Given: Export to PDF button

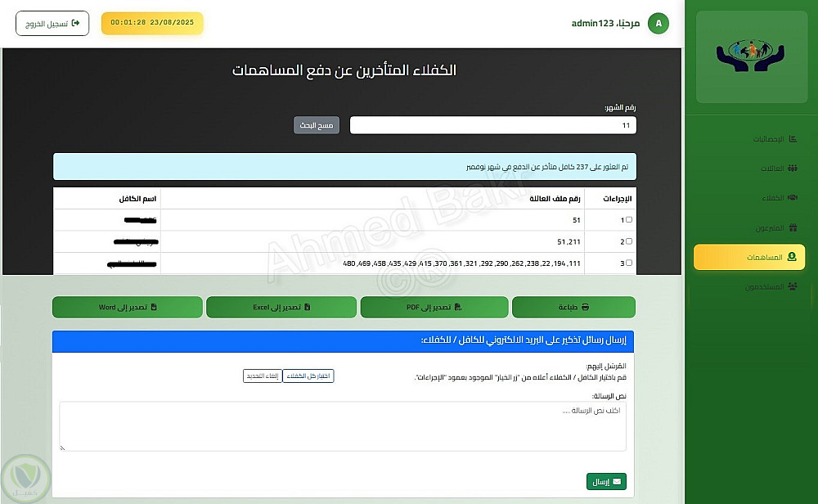Looking at the screenshot, I should pos(434,307).
